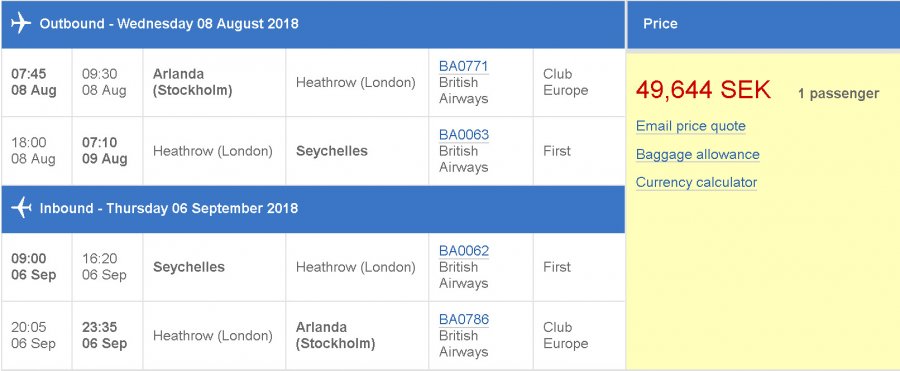Click the Inbound airplane icon
Viewport: 900px width, 371px height.
point(21,208)
